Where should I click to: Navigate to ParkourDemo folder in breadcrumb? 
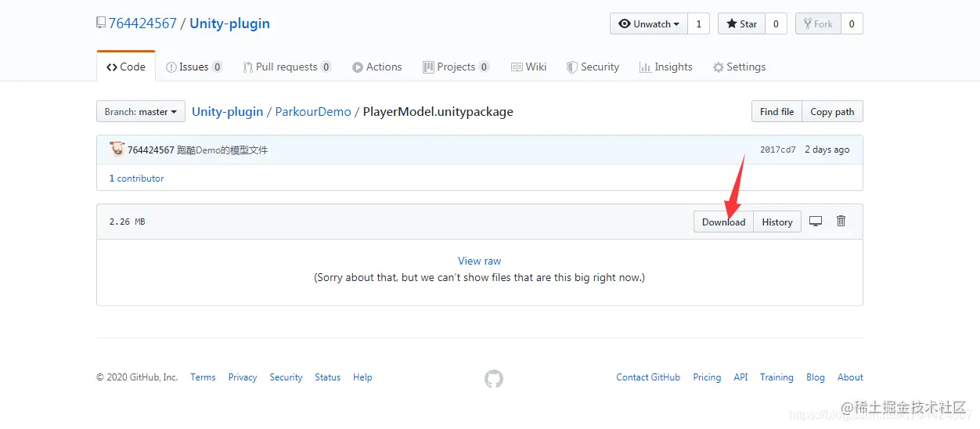click(x=313, y=111)
